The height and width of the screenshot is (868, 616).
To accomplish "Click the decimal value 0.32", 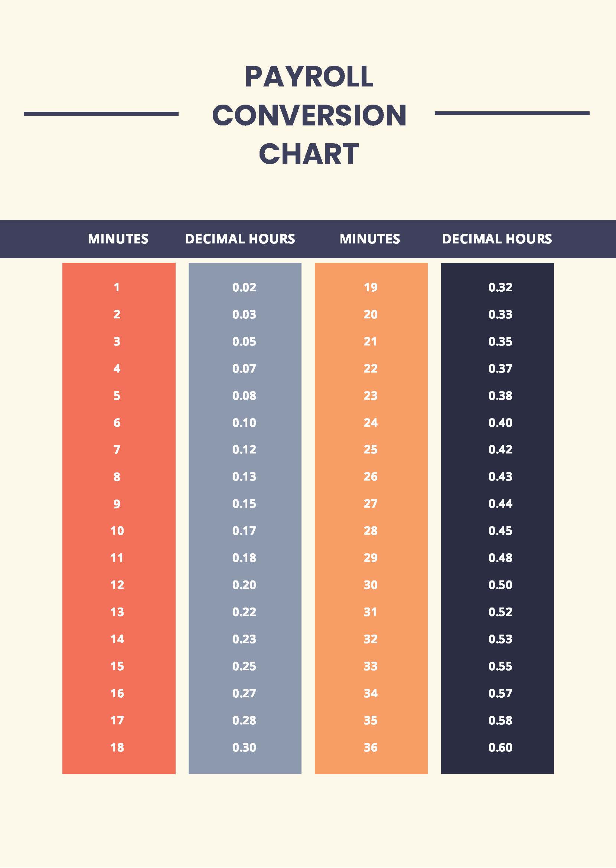I will coord(500,287).
